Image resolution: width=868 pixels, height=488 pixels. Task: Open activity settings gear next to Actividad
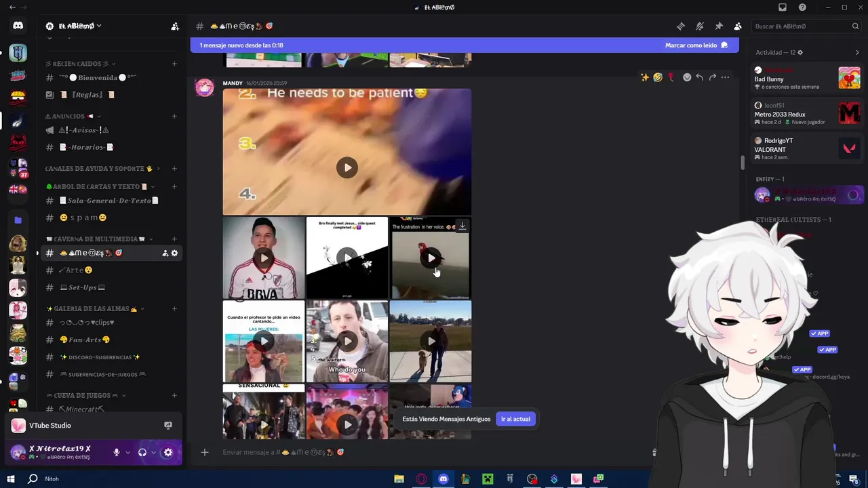[x=800, y=52]
